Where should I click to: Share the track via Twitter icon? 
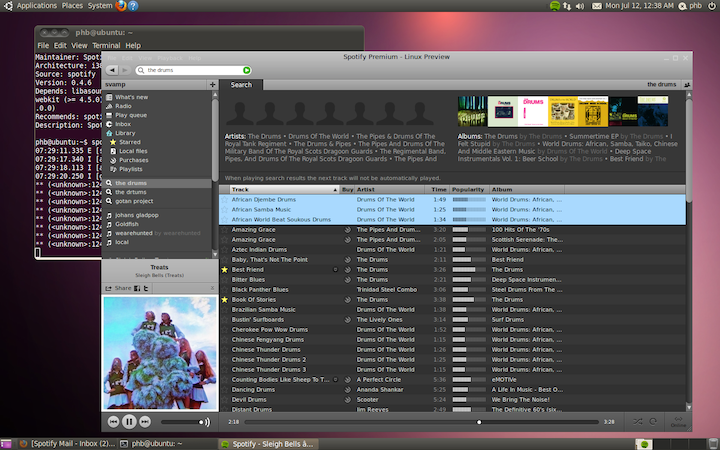click(x=146, y=288)
